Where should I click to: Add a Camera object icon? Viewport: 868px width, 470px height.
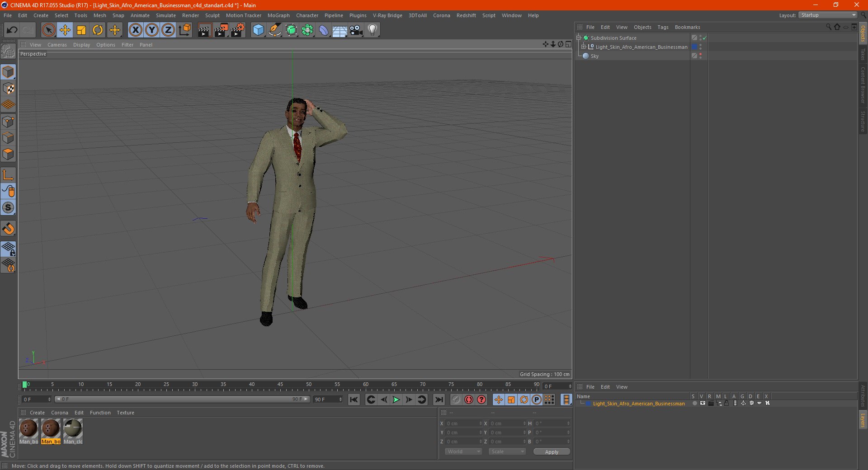click(x=356, y=30)
